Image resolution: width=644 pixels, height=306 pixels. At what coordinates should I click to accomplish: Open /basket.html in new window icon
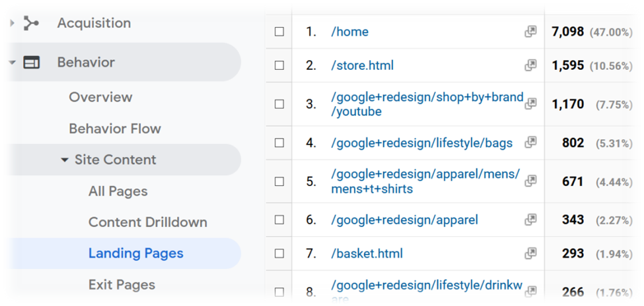point(530,253)
